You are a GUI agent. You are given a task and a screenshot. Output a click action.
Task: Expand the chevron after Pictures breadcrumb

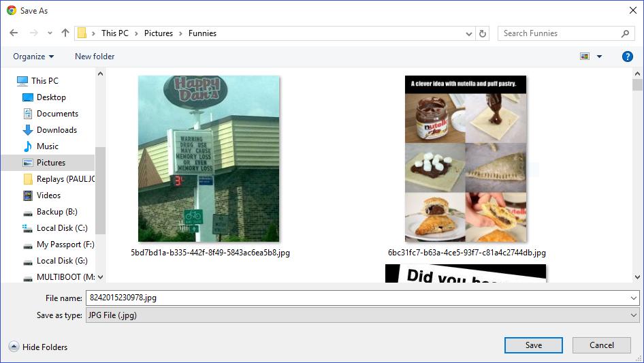[x=180, y=33]
